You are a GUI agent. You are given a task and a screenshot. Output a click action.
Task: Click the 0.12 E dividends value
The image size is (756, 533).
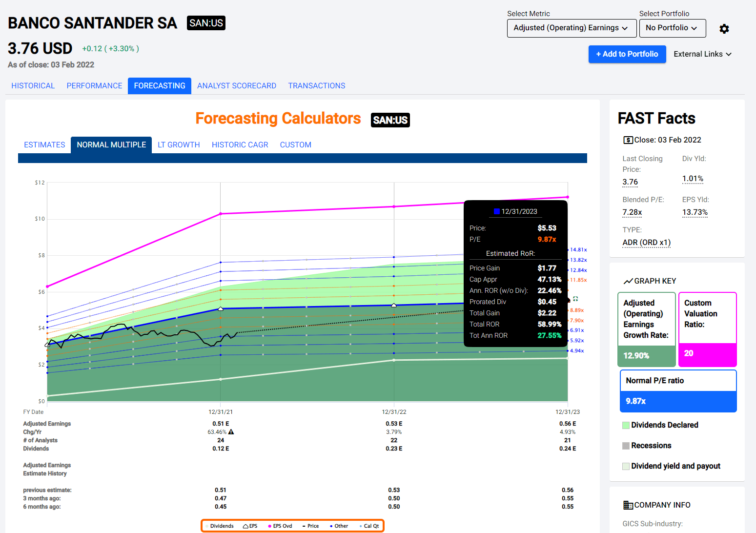coord(221,449)
